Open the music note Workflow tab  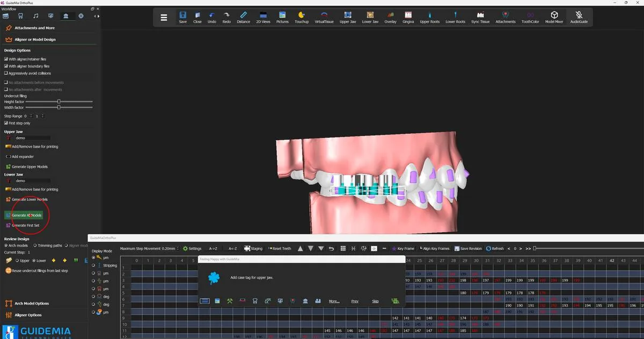pos(35,16)
